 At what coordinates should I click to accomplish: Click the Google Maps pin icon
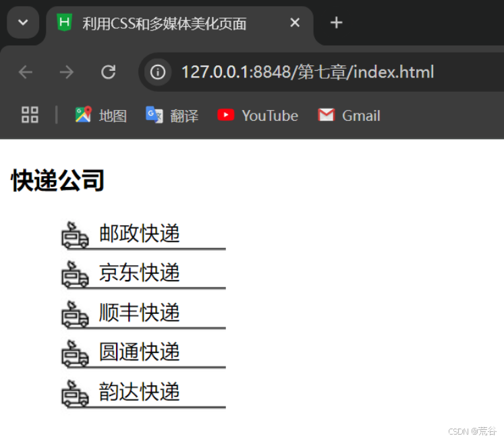83,115
